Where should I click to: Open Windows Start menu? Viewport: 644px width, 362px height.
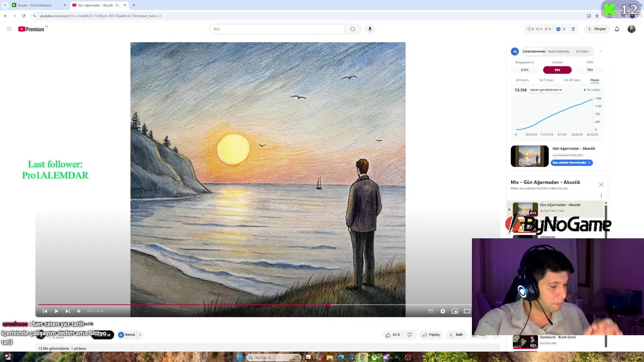point(240,358)
